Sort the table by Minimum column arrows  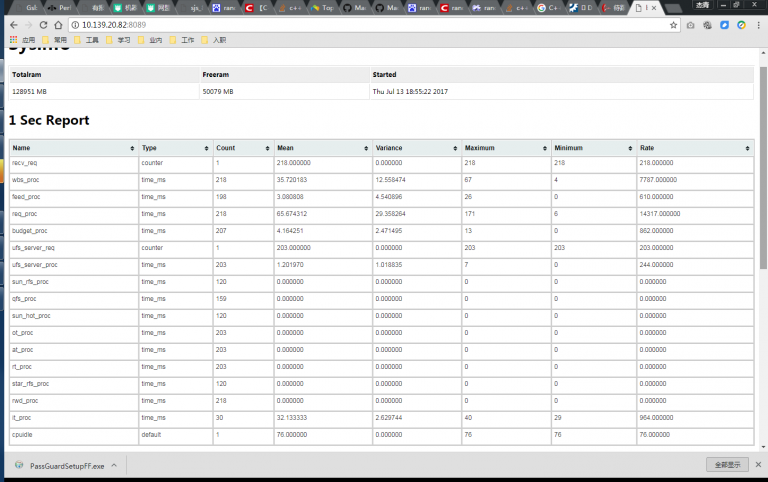pyautogui.click(x=630, y=148)
